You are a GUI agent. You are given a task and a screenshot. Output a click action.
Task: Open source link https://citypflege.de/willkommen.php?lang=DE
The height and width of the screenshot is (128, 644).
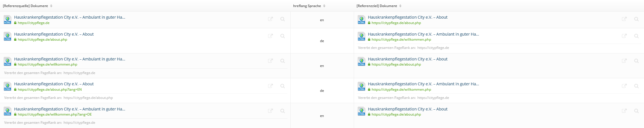click(55, 114)
